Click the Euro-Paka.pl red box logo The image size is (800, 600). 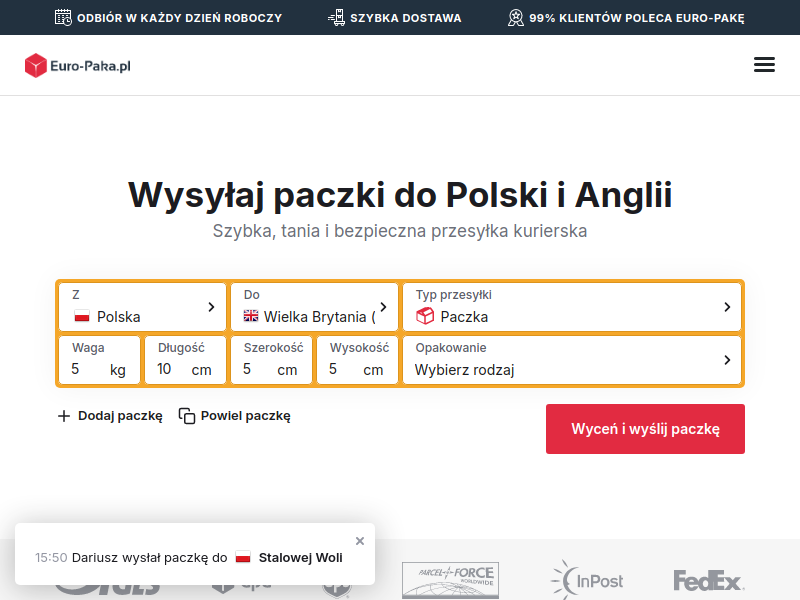36,65
